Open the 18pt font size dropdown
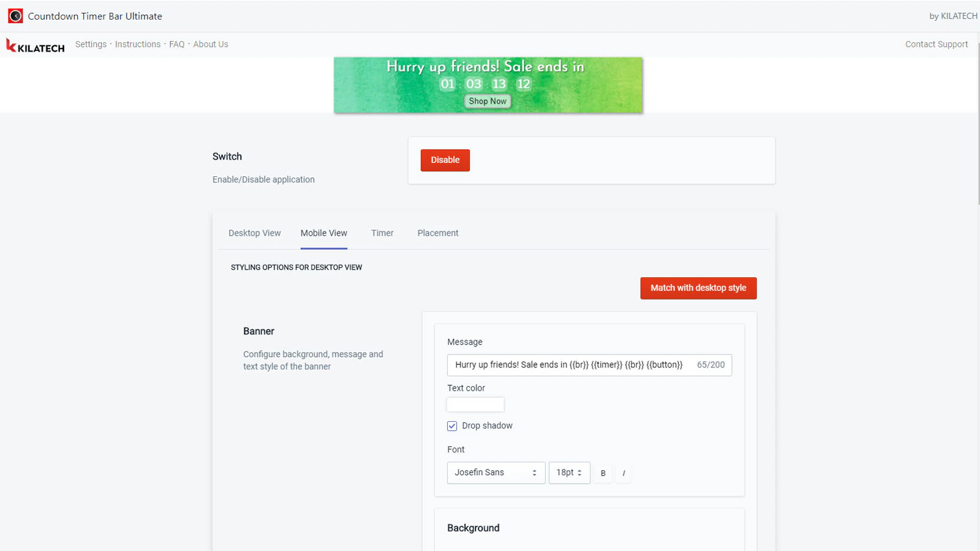The height and width of the screenshot is (551, 980). 570,473
